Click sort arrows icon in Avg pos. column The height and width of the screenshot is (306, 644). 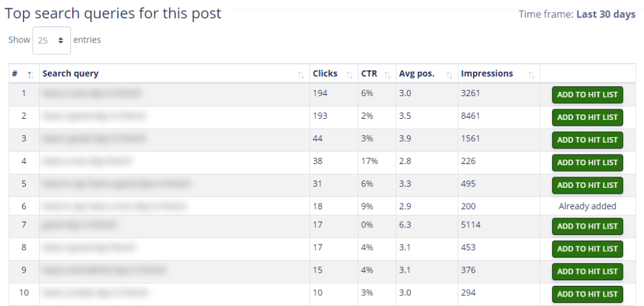pyautogui.click(x=449, y=75)
